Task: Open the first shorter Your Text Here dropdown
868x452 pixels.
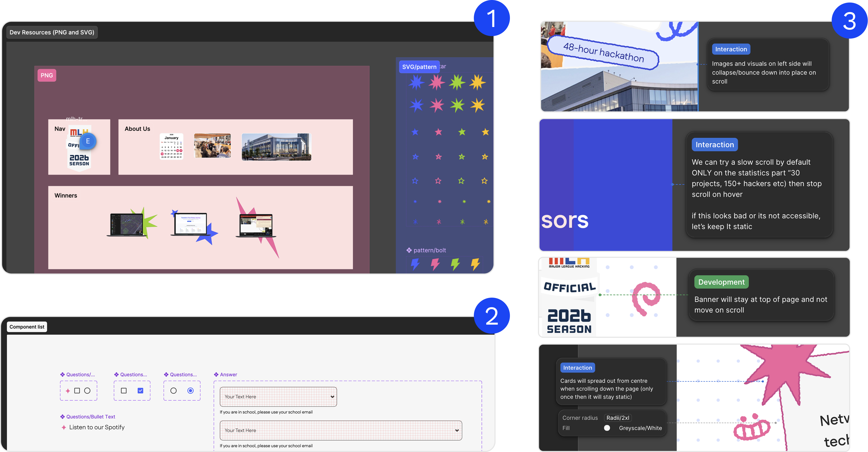Action: pos(278,397)
